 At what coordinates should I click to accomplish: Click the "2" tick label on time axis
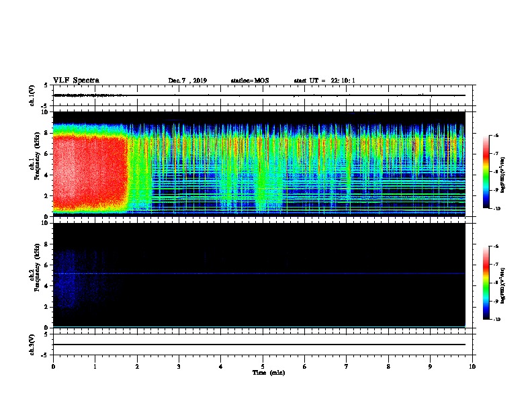(x=137, y=367)
